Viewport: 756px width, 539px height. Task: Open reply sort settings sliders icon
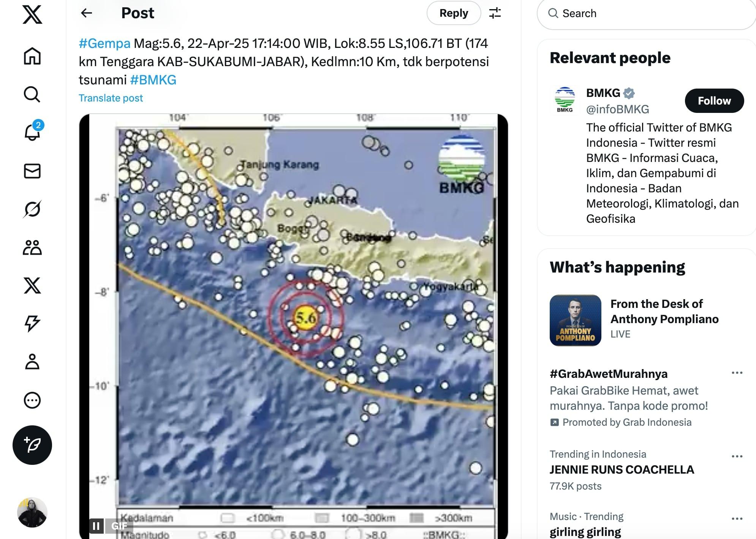point(495,13)
